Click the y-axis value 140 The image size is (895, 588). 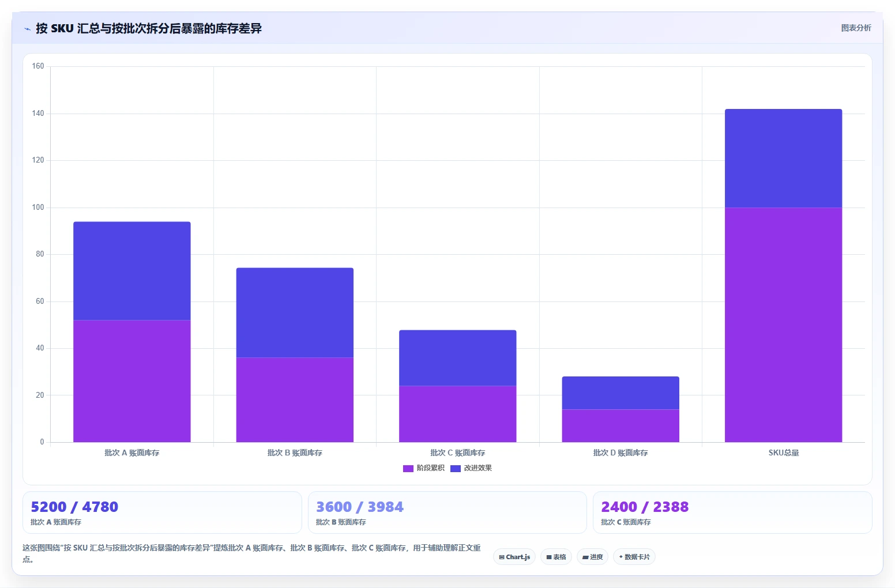click(38, 114)
